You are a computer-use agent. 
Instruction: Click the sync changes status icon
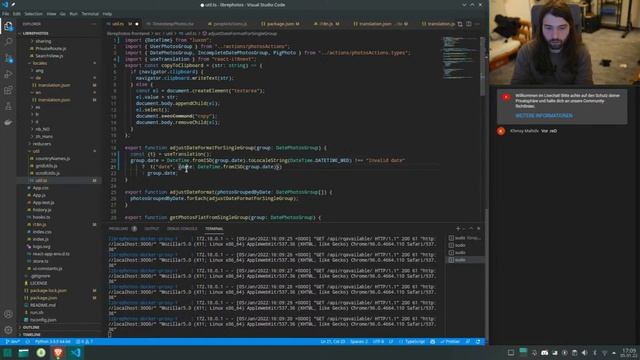coord(28,342)
